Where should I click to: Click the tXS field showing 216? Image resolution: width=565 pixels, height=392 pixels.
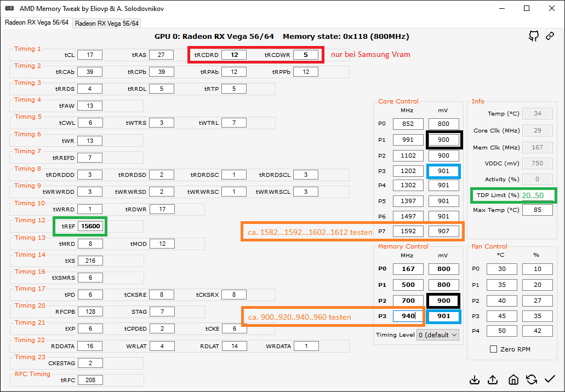click(x=90, y=260)
